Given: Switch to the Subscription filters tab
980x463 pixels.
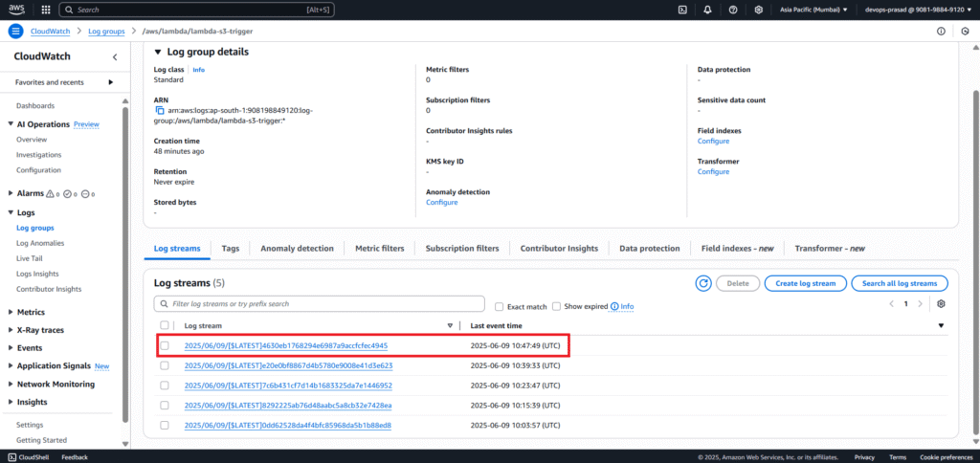Looking at the screenshot, I should (x=462, y=248).
